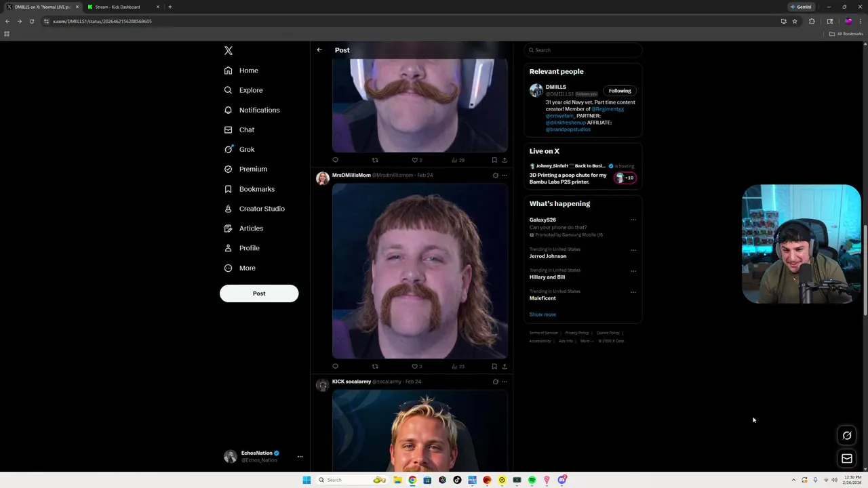Open more options on MrsDMiillsMom's post
868x488 pixels.
(504, 176)
